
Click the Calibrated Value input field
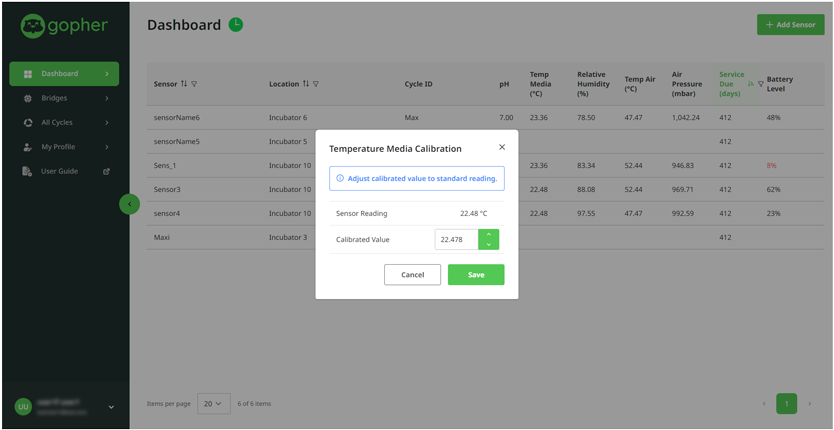coord(456,240)
